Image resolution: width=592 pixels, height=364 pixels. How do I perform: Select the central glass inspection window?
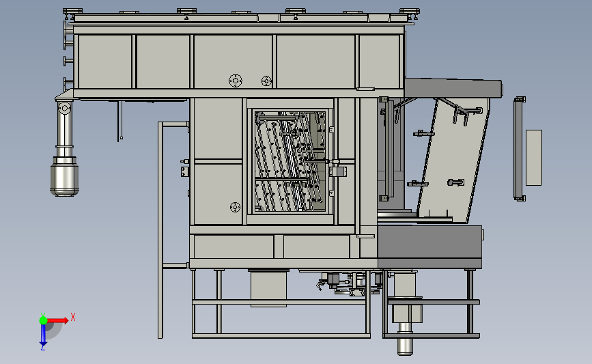click(x=290, y=161)
